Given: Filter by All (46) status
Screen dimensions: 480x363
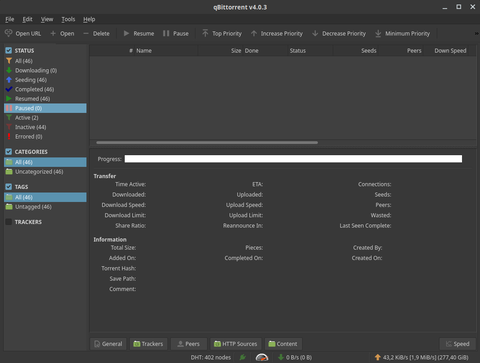Looking at the screenshot, I should point(45,61).
